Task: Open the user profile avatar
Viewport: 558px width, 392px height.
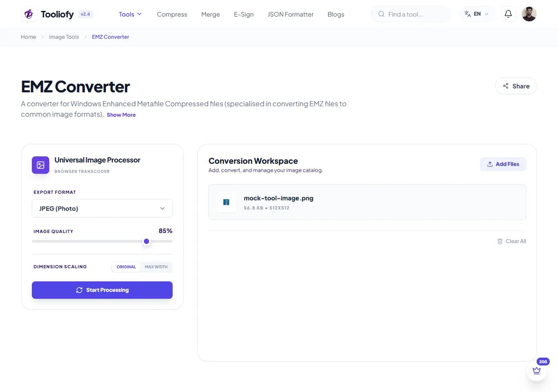Action: point(529,14)
